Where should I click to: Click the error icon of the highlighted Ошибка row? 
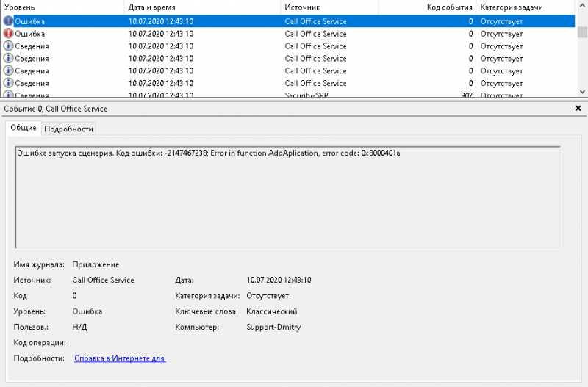[x=8, y=21]
